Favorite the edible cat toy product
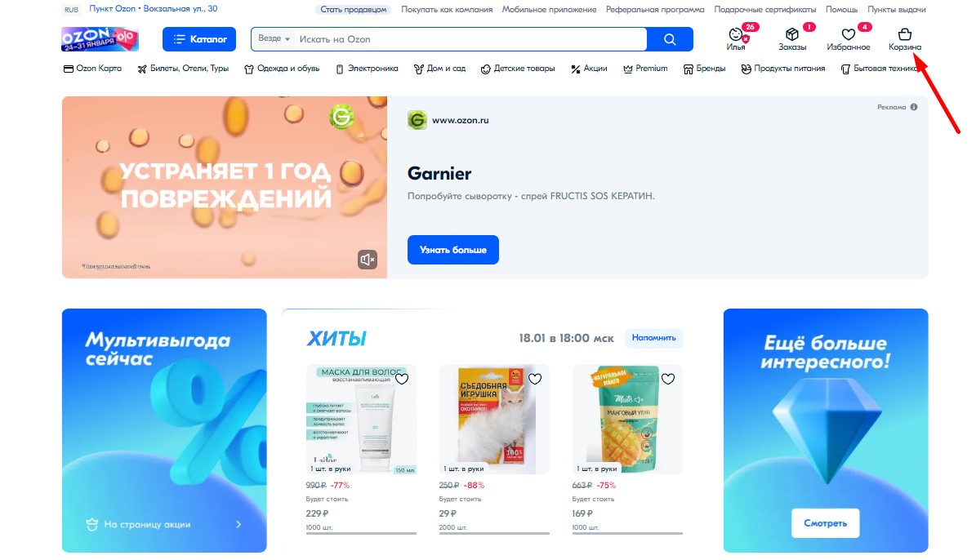 pos(535,379)
